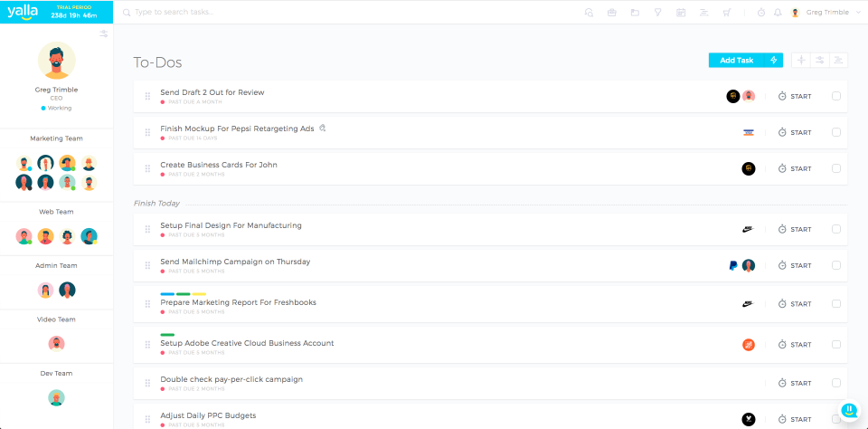
Task: Start timer for Send Mailchimp Campaign task
Action: [794, 266]
